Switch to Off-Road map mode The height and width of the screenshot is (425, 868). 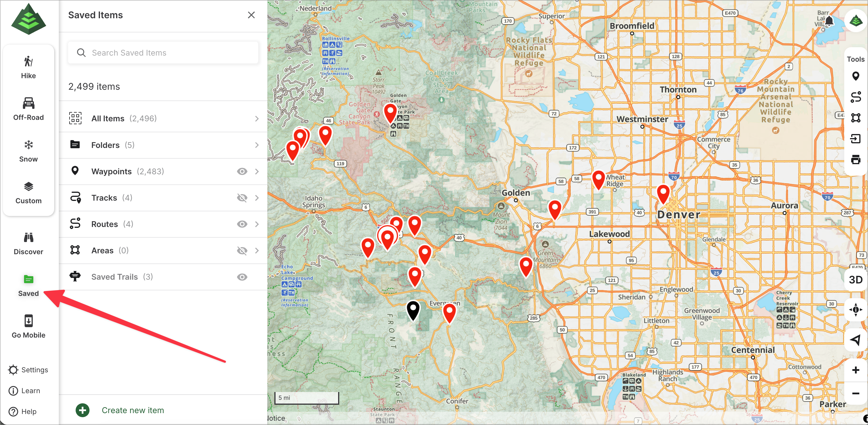click(x=28, y=109)
